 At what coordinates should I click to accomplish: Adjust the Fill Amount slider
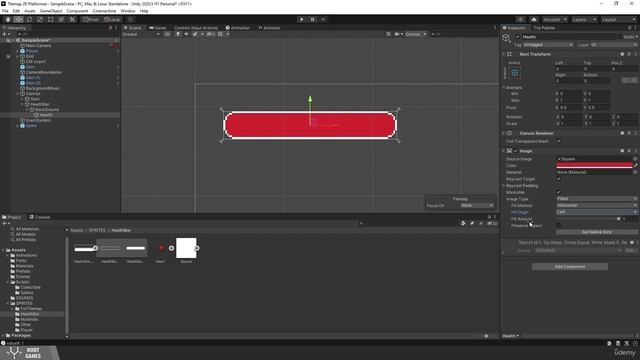coord(588,219)
